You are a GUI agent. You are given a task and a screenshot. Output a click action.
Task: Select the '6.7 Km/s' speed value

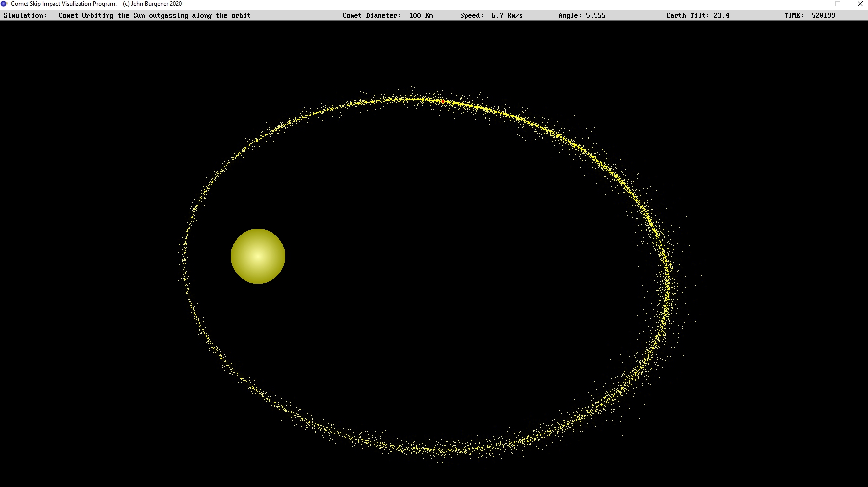507,15
